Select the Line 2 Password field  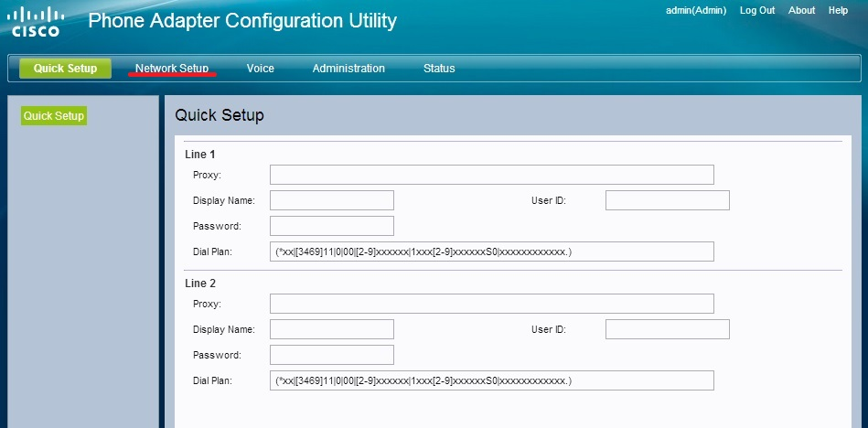coord(332,355)
